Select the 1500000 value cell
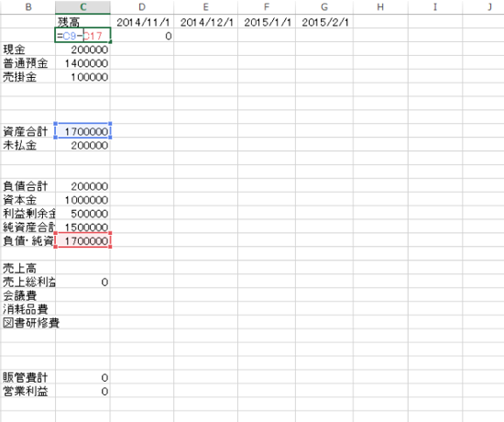Viewport: 504px width, 422px height. click(x=82, y=227)
